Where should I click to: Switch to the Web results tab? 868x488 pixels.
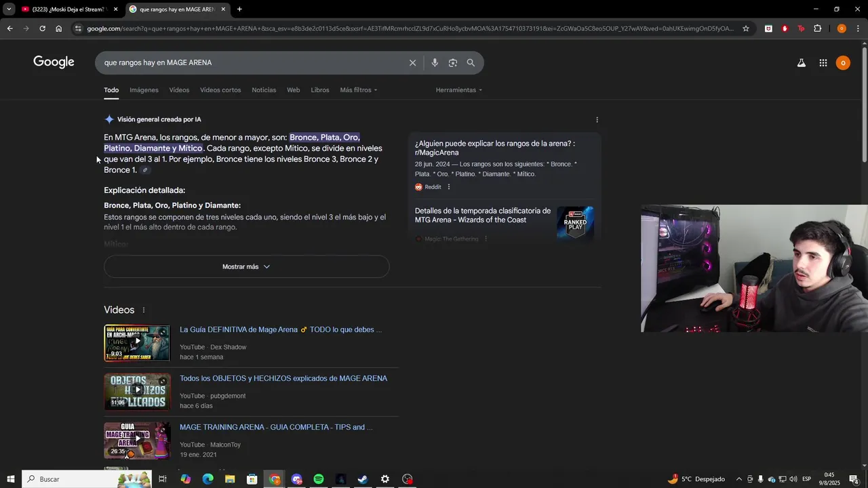tap(293, 90)
